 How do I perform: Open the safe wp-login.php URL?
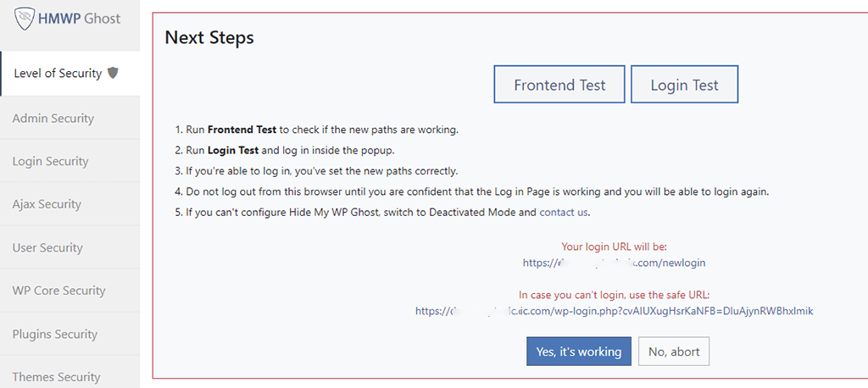(614, 311)
